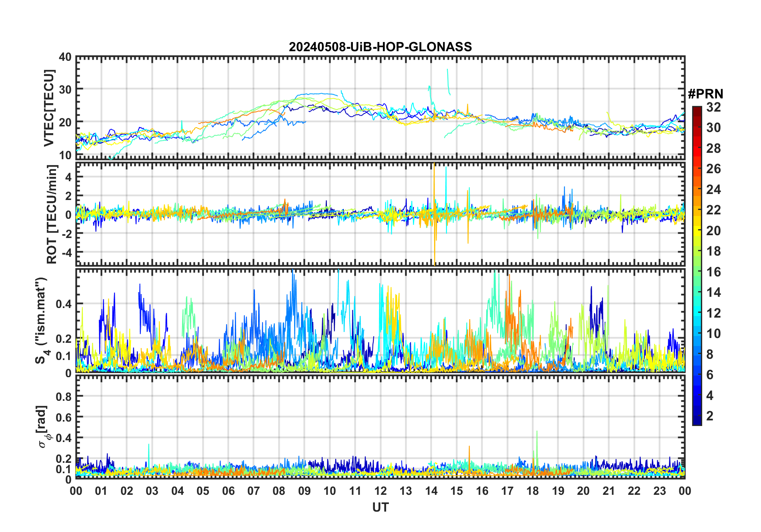Click inside the VTEC plot panel
Screen dimensions: 761x532
[x=380, y=108]
